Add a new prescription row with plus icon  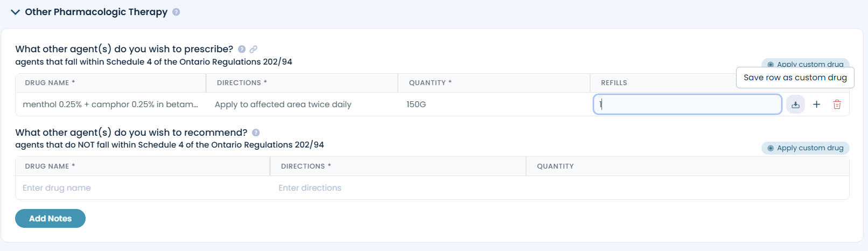816,104
